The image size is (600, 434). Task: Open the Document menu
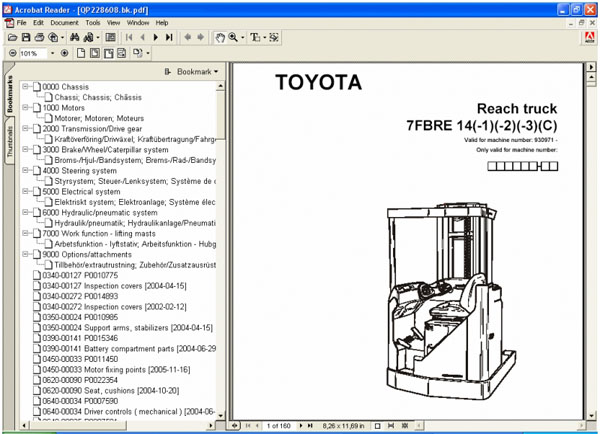[x=64, y=23]
